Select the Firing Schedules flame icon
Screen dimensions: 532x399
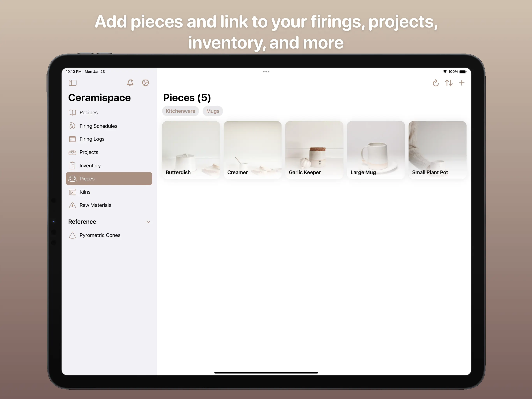tap(72, 126)
